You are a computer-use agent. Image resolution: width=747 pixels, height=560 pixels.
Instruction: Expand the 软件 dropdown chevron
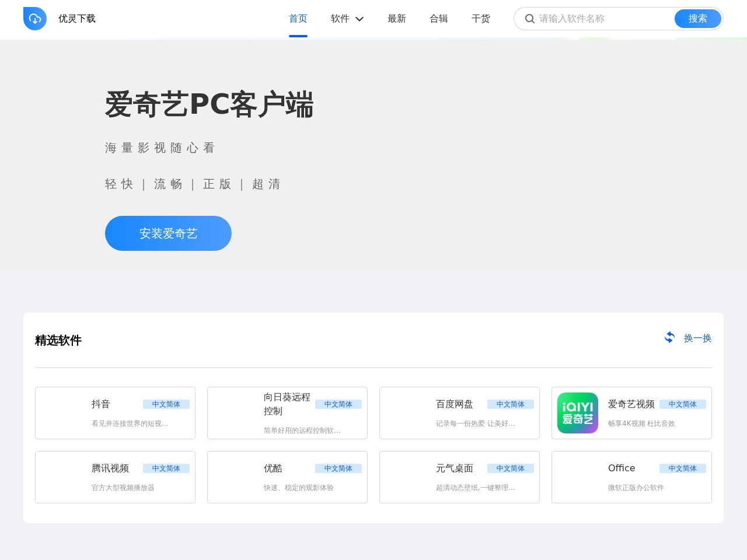click(x=359, y=19)
